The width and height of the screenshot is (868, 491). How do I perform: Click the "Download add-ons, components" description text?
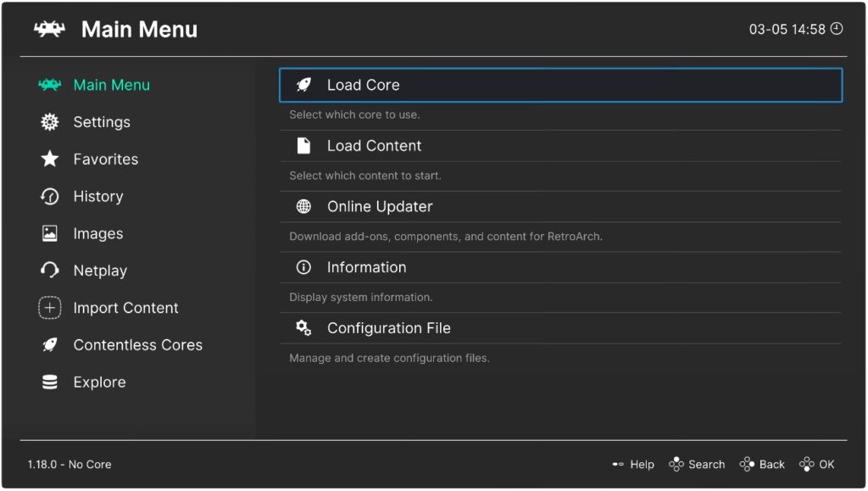pos(445,237)
